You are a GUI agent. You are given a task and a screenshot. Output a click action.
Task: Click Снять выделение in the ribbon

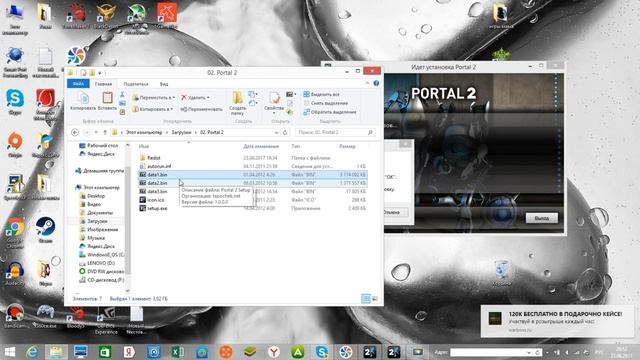tap(326, 103)
